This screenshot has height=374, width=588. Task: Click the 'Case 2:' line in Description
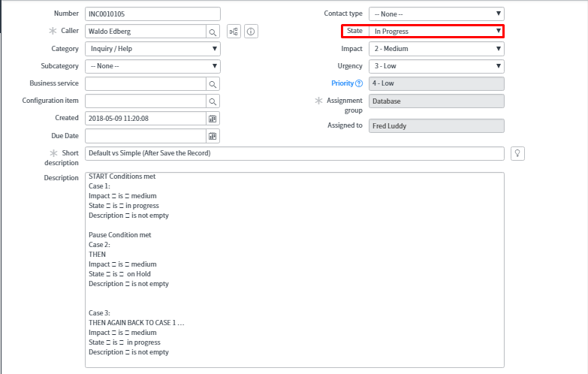coord(99,245)
